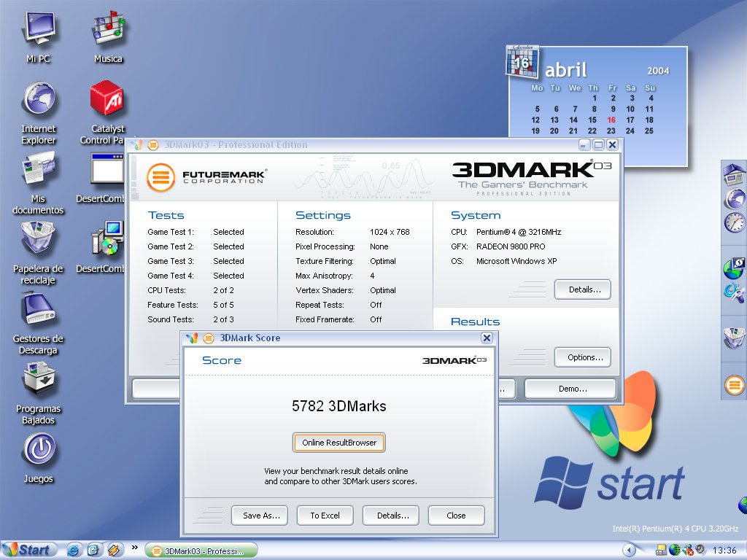Click the Futuremark icon in the sidebar
747x560 pixels.
coord(734,384)
